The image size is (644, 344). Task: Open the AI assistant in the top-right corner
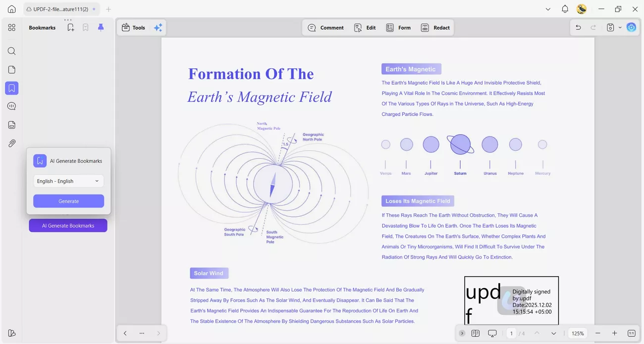tap(631, 27)
